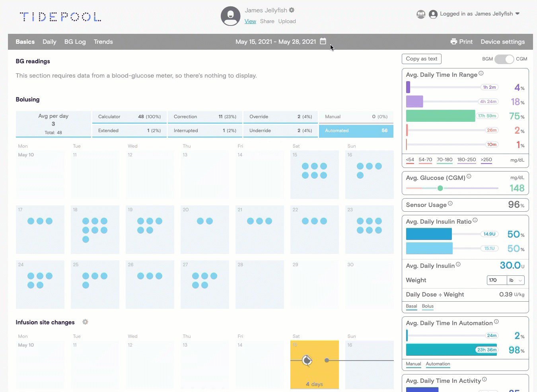Image resolution: width=537 pixels, height=392 pixels.
Task: Click the Basal legend label
Action: click(x=411, y=306)
